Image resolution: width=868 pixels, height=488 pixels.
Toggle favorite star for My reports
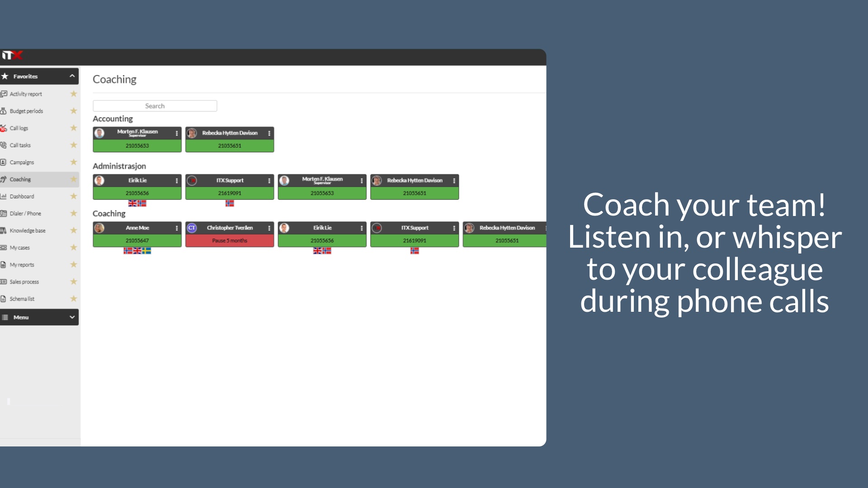[x=73, y=264]
